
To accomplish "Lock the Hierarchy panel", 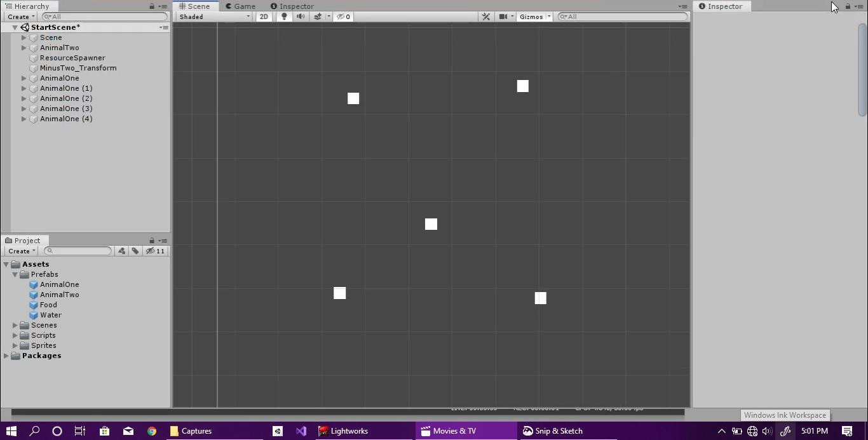I will pos(152,6).
